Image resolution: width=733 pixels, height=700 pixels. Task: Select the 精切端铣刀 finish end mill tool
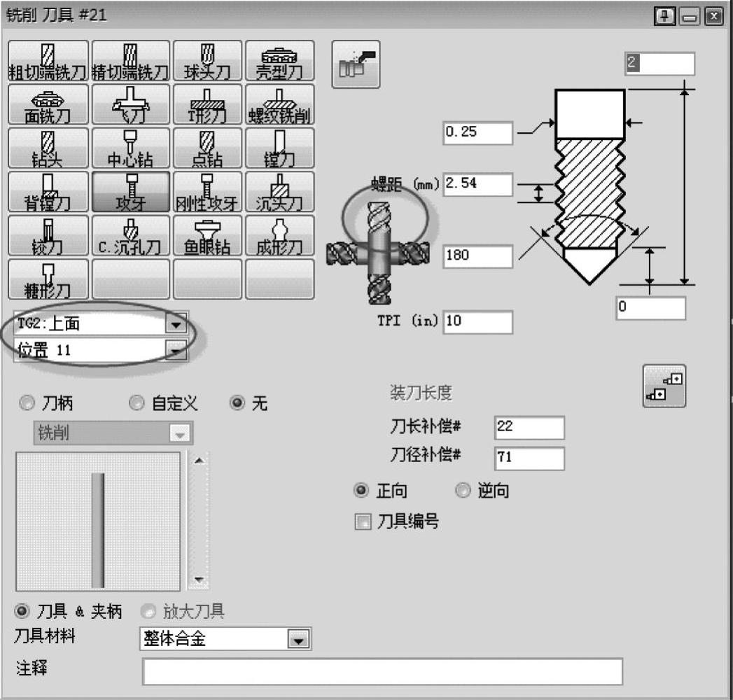click(x=130, y=61)
